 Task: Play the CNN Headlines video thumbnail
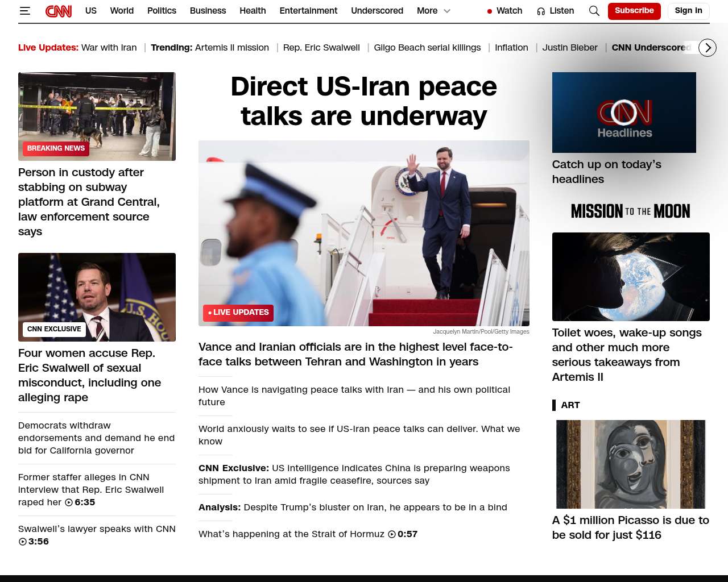click(x=624, y=113)
